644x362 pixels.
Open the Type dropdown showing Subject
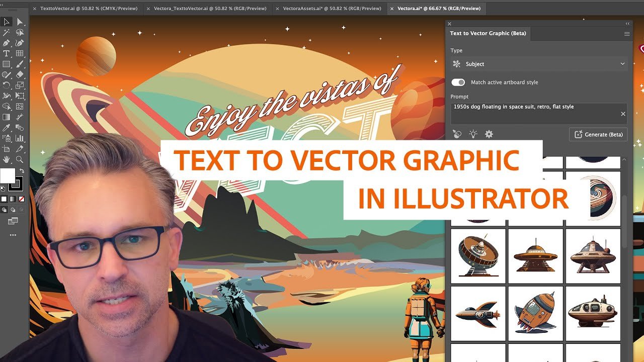(x=539, y=64)
